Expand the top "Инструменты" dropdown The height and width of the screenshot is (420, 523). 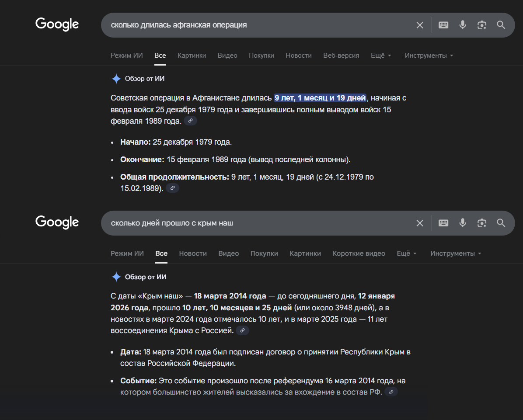coord(429,56)
